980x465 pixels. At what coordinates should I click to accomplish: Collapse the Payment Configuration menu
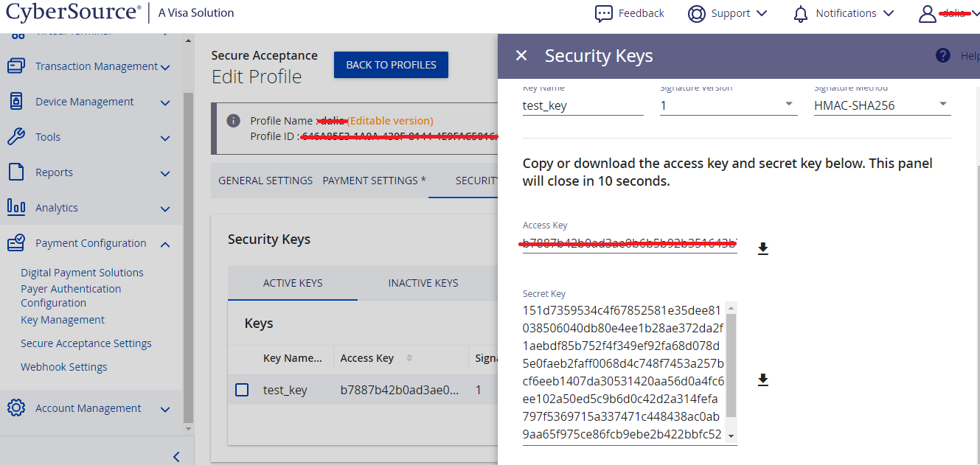[x=165, y=244]
